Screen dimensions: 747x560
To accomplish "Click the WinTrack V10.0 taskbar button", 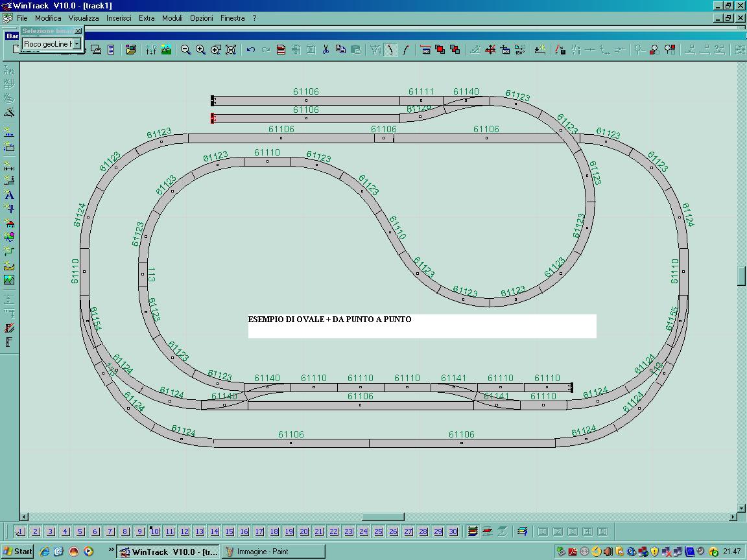I will (168, 552).
